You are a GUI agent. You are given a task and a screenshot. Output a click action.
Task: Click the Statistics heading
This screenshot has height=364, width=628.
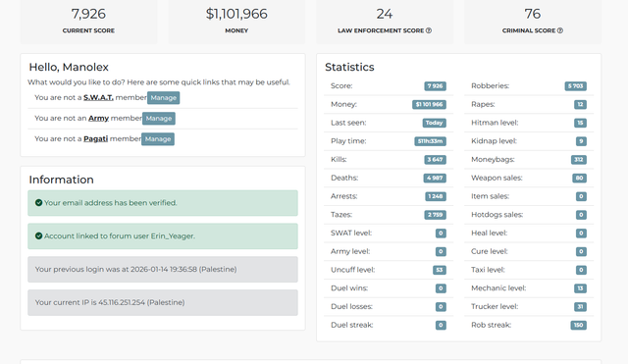coord(349,67)
